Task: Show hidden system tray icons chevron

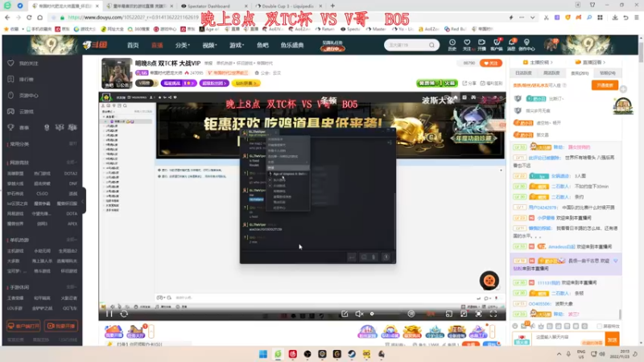Action: [x=559, y=354]
